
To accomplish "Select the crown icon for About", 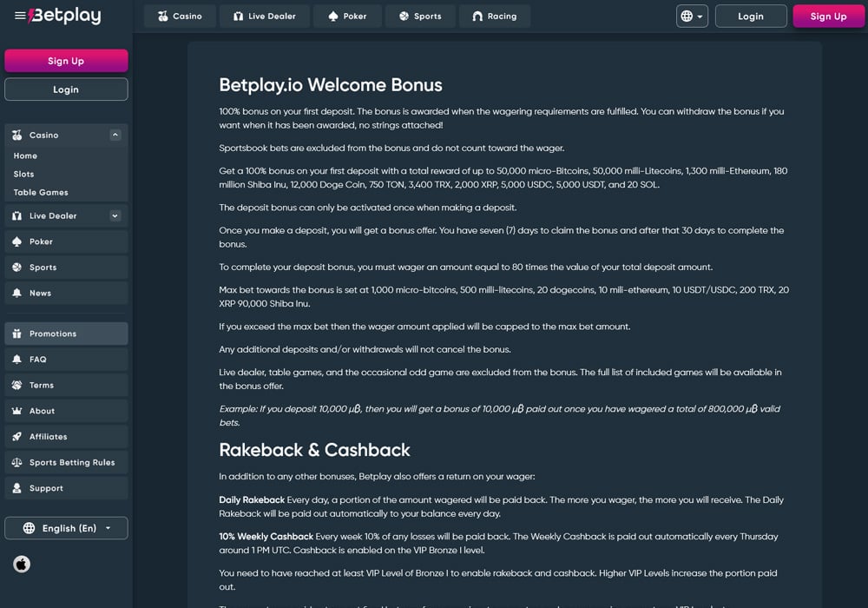I will coord(16,411).
